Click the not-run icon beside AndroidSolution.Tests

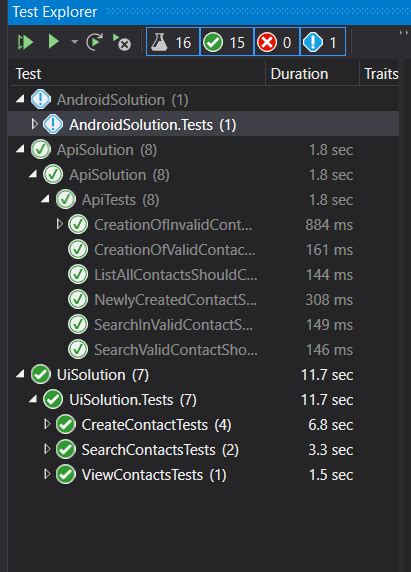click(53, 124)
